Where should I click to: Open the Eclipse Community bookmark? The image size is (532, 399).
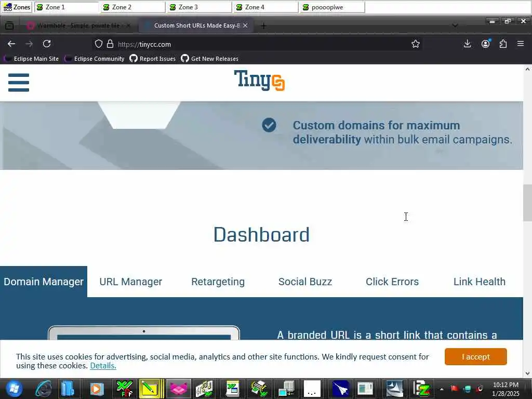(95, 59)
